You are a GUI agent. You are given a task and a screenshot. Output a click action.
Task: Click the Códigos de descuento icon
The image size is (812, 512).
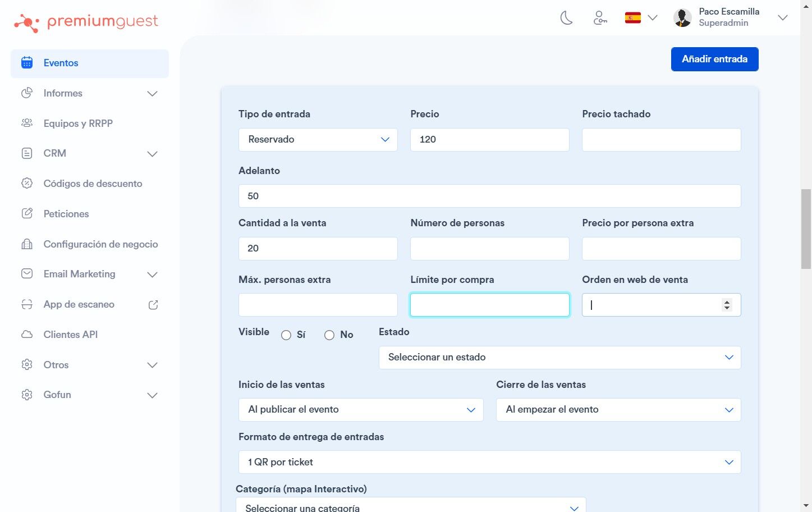click(x=27, y=183)
